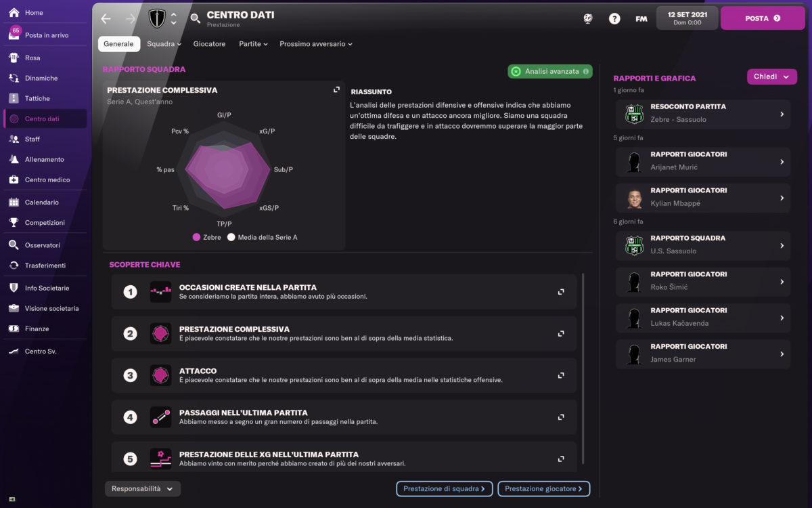The image size is (812, 508).
Task: Open Trasferimenti in sidebar
Action: point(45,266)
